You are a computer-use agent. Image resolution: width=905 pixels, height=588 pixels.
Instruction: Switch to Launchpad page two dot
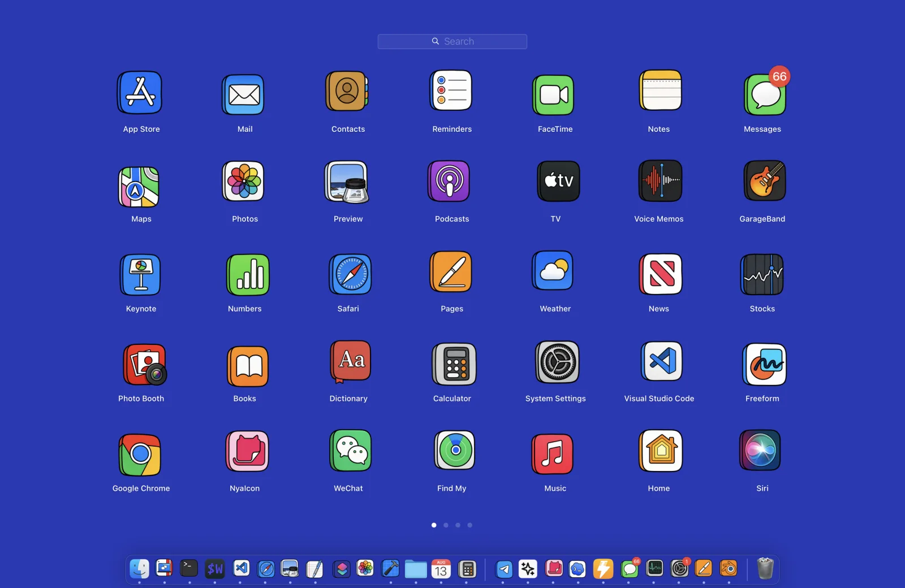(446, 525)
